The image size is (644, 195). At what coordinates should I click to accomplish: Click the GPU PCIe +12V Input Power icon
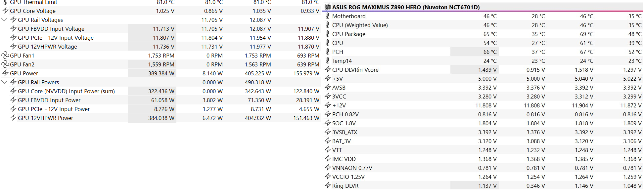point(13,109)
